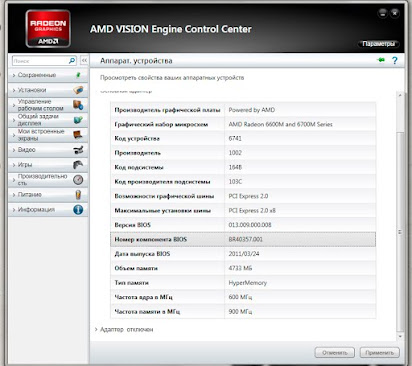This screenshot has height=366, width=412.
Task: Click the Применить button
Action: point(379,353)
